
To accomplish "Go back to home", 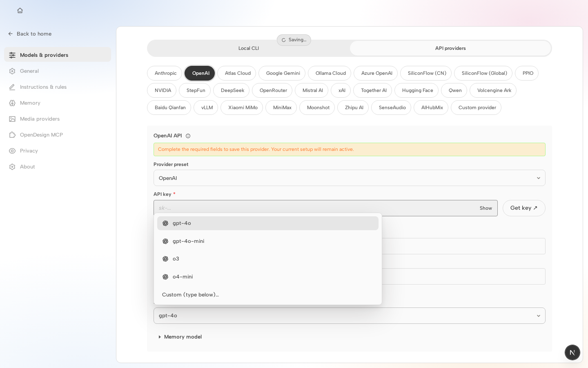I will pyautogui.click(x=30, y=34).
